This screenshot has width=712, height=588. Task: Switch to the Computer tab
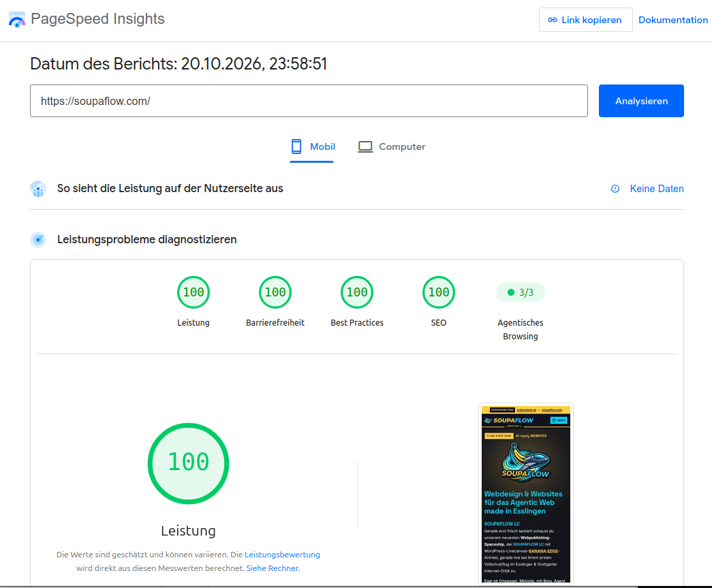click(391, 146)
